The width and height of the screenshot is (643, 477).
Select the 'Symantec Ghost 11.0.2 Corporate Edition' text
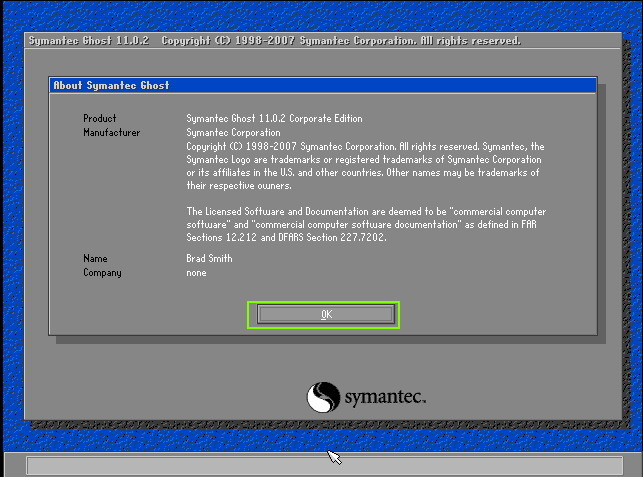(x=274, y=119)
